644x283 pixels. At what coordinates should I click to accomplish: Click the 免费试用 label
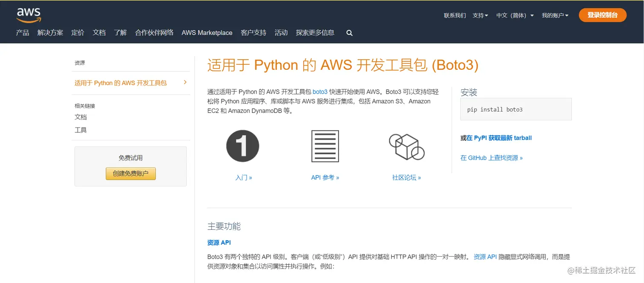tap(131, 158)
